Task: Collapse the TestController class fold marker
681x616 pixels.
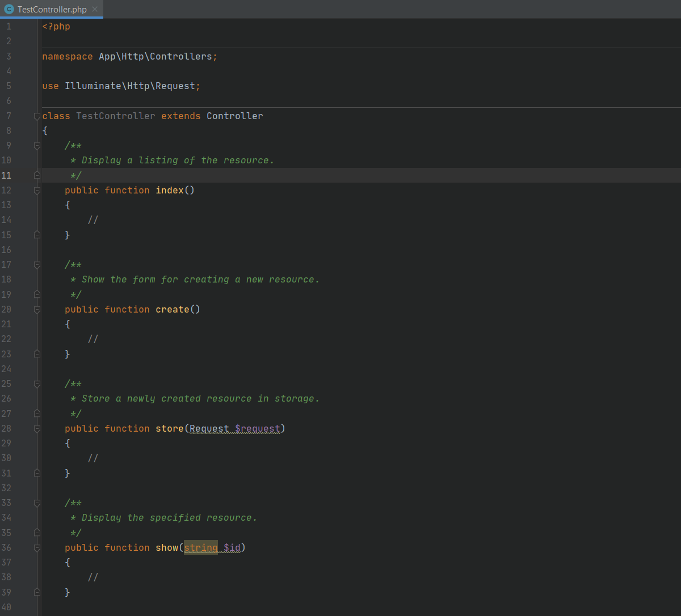Action: point(37,116)
